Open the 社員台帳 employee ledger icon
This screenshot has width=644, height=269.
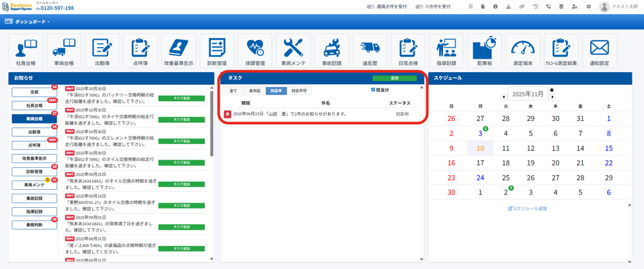click(x=26, y=51)
